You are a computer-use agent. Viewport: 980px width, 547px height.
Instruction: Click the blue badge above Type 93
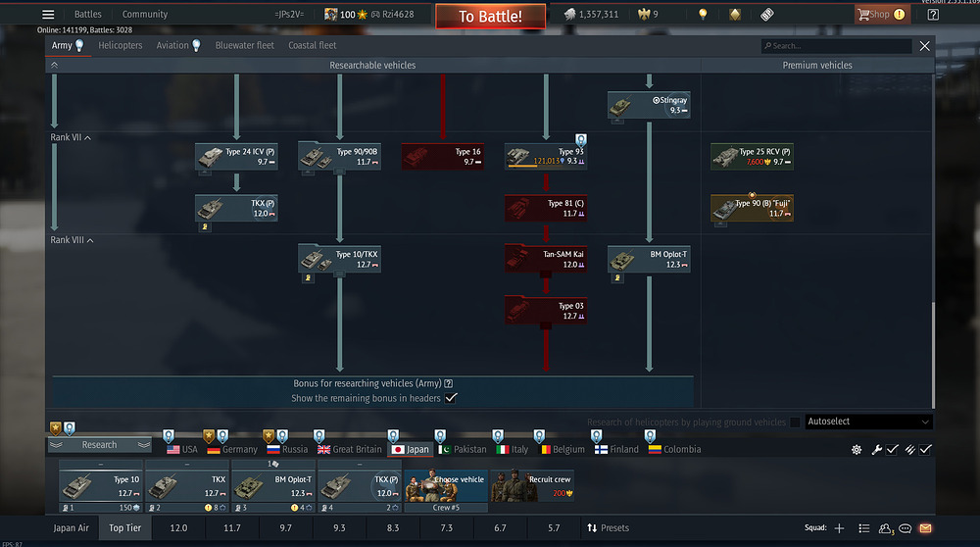coord(580,139)
